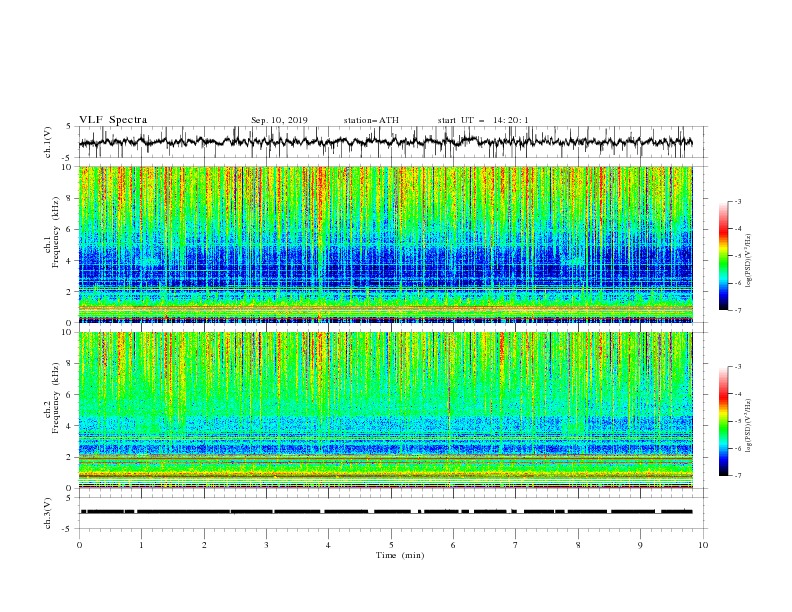This screenshot has width=792, height=612.
Task: Click time axis tick label "0"
Action: coord(79,545)
